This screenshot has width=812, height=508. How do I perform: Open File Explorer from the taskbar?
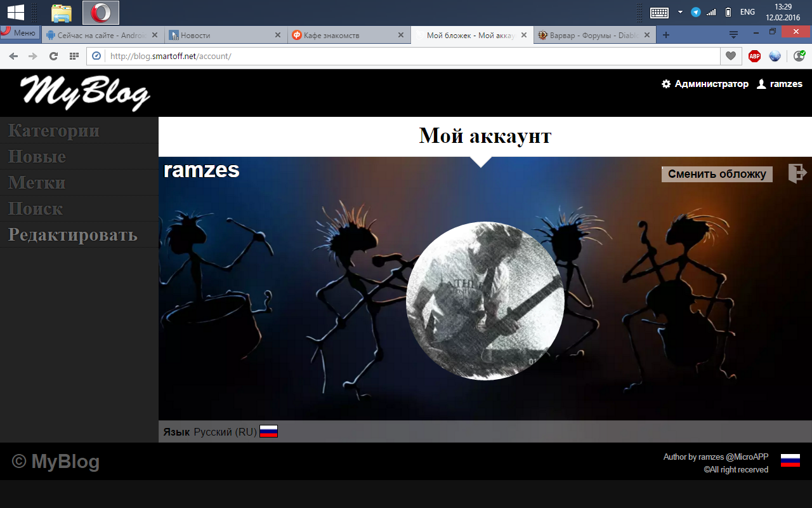[62, 13]
